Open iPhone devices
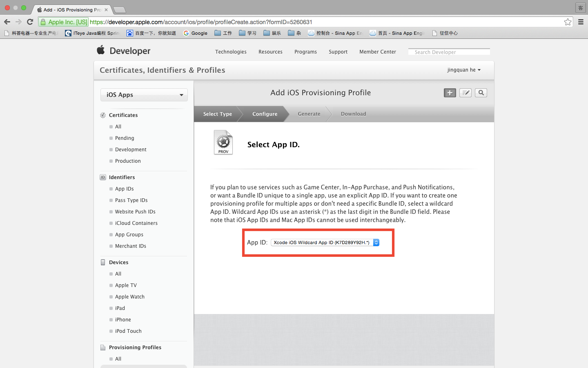 click(123, 320)
